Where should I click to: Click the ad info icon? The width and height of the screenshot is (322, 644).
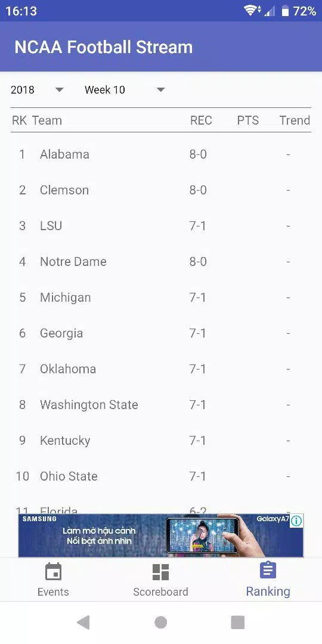tap(296, 521)
